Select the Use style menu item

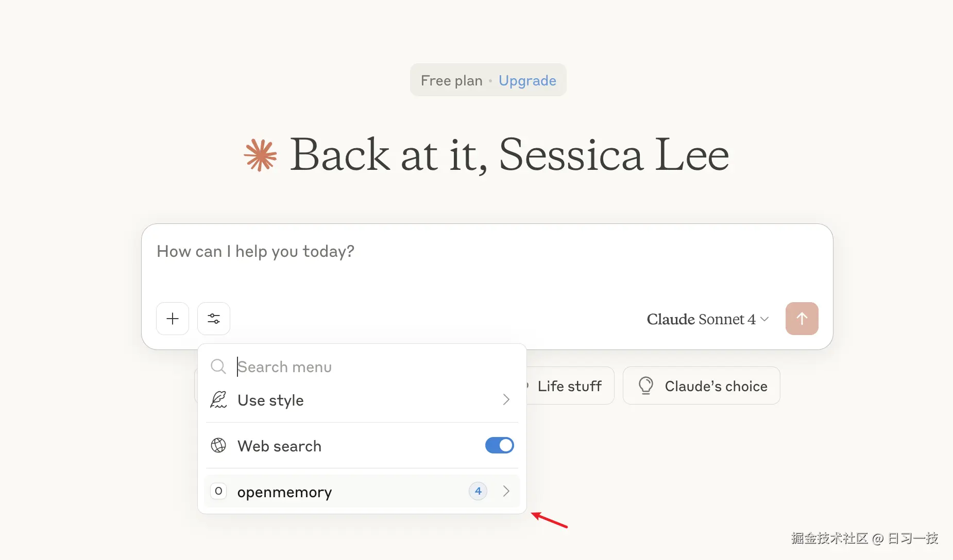[270, 400]
